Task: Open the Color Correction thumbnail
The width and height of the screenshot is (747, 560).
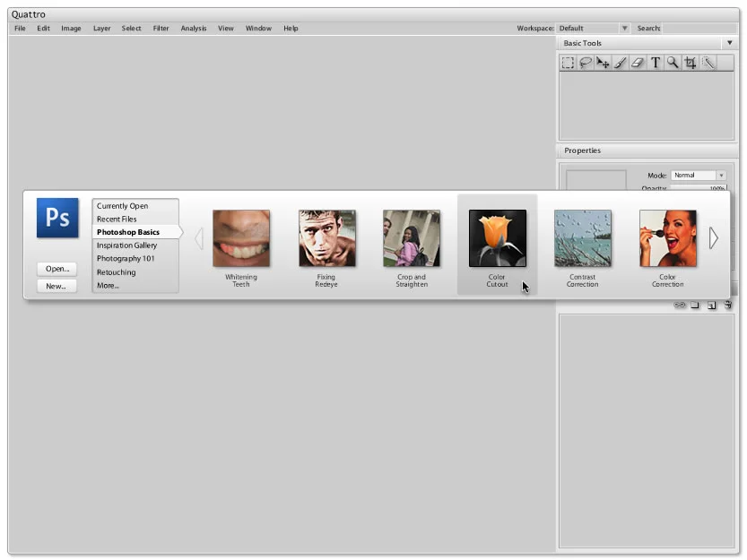Action: click(668, 238)
